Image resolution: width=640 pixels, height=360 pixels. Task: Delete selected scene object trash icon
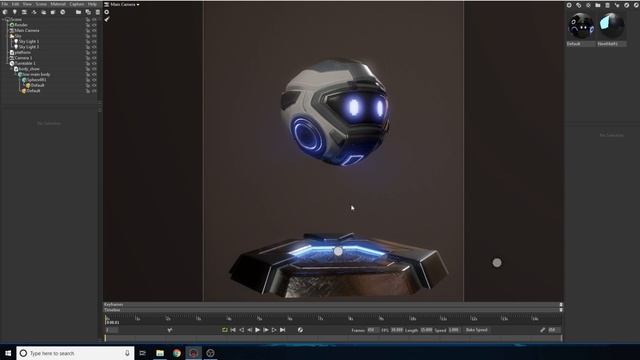(98, 12)
